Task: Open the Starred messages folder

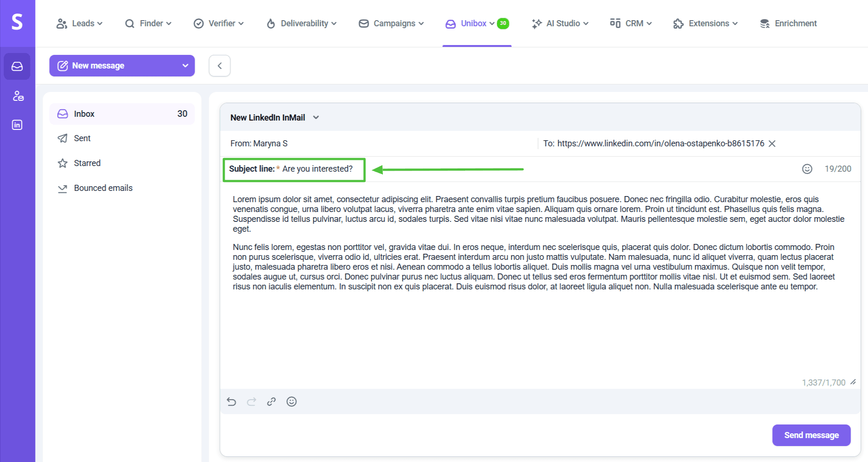Action: pyautogui.click(x=87, y=163)
